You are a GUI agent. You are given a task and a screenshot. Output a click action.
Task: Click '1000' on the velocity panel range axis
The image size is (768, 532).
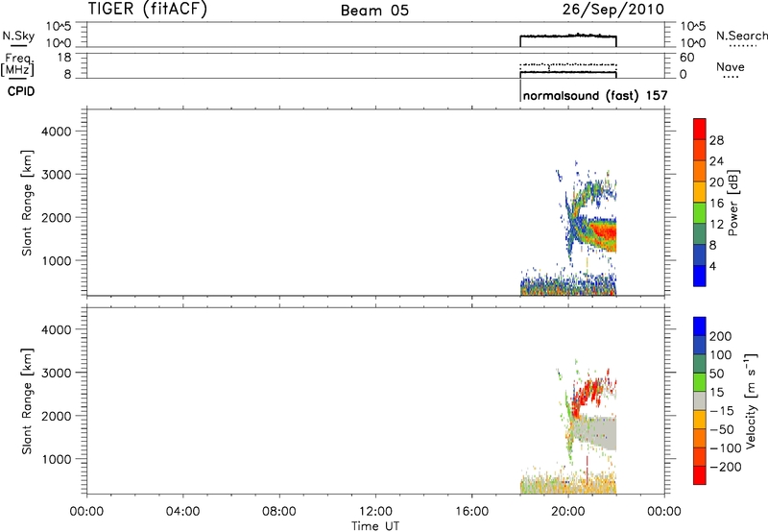coord(57,459)
